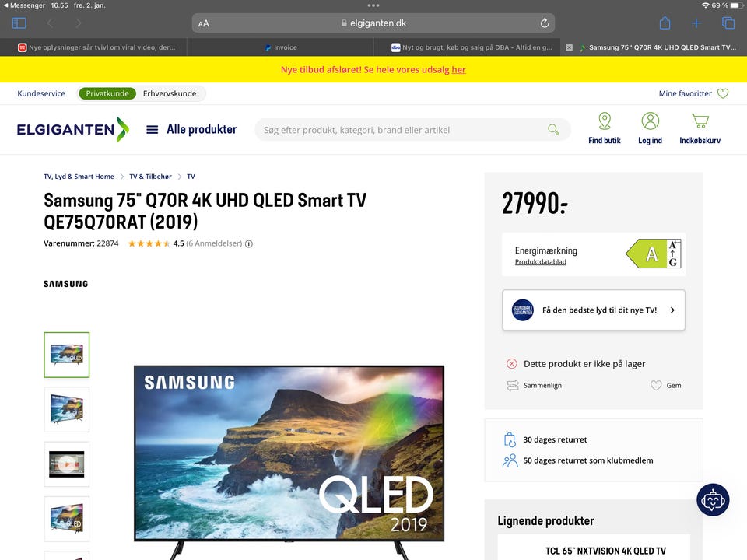Open the chatbot assistant icon
747x560 pixels.
[x=713, y=500]
